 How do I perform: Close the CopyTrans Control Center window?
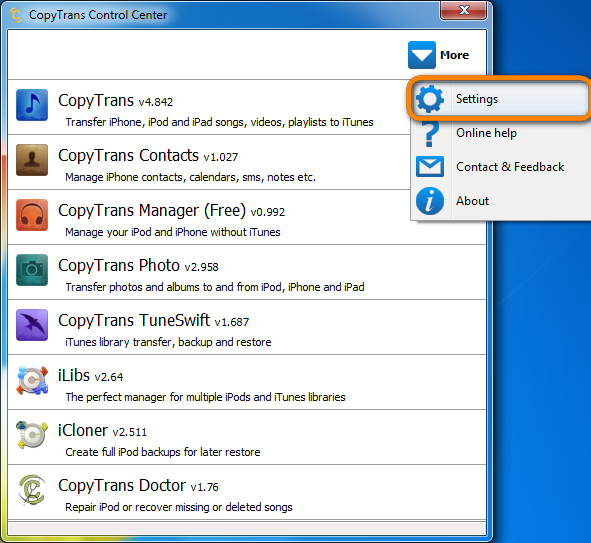(x=464, y=10)
